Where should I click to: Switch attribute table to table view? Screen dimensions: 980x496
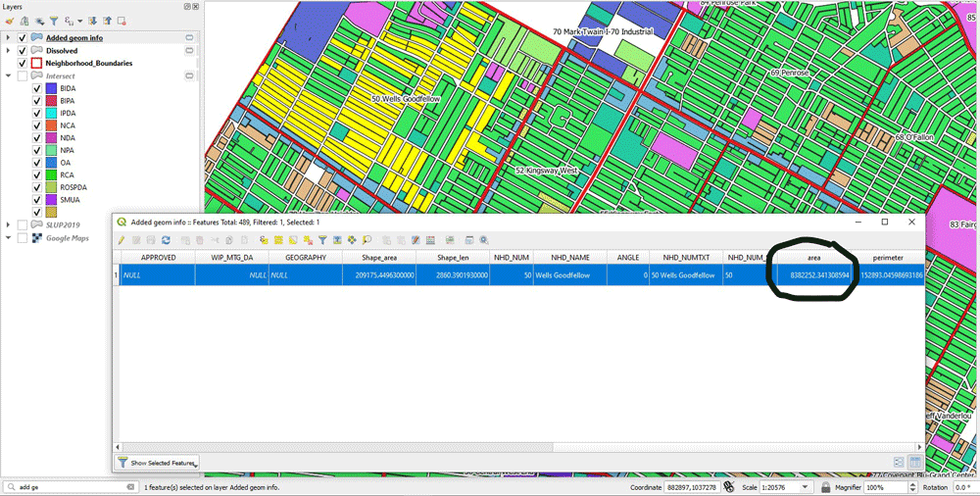pos(914,463)
